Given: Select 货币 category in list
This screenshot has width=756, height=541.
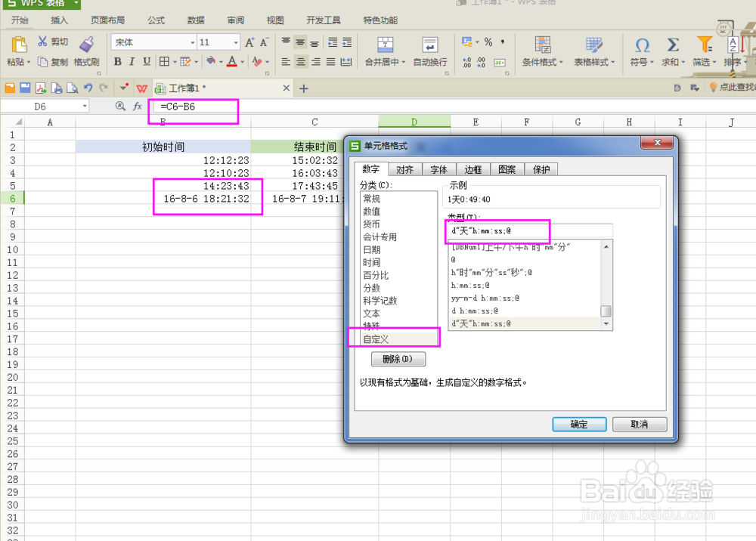Looking at the screenshot, I should point(398,224).
